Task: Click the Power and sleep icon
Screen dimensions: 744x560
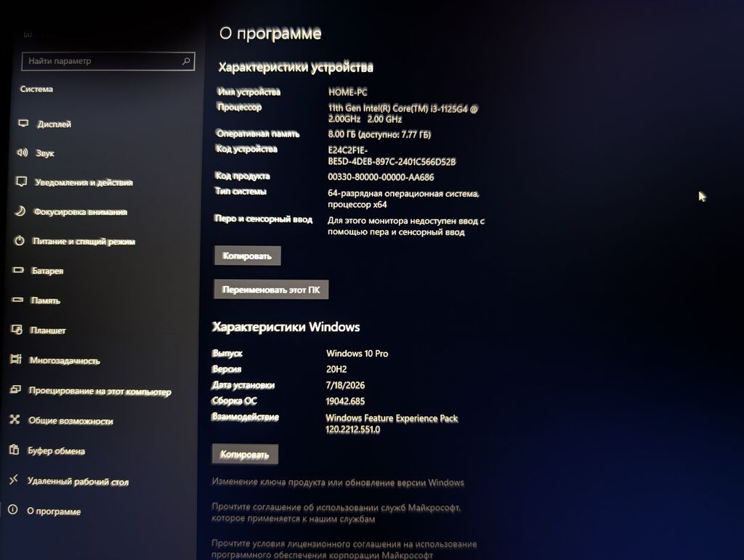Action: pos(19,240)
